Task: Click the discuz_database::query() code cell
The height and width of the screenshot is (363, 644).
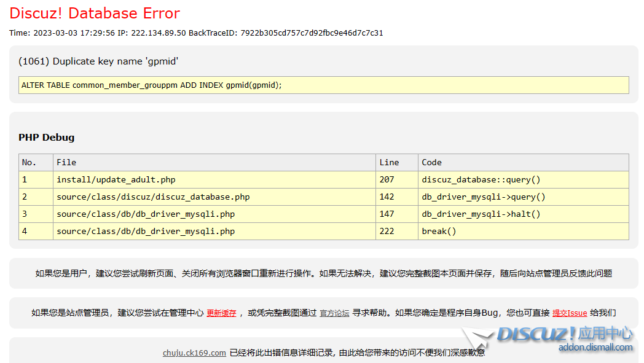Action: coord(481,180)
